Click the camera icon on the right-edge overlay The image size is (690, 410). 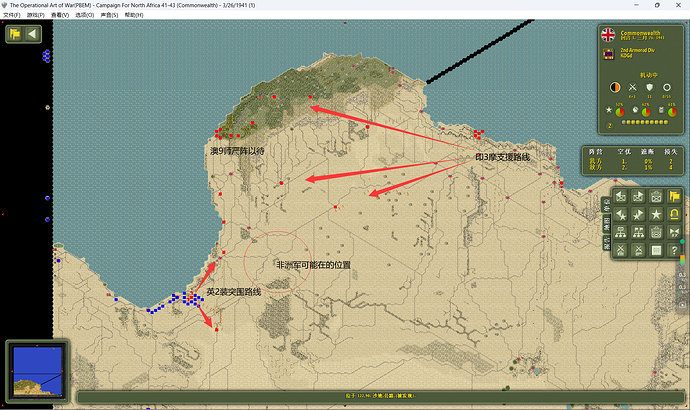point(683,305)
